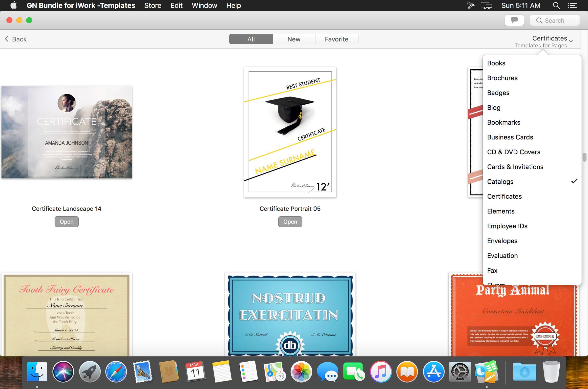588x389 pixels.
Task: Open Maps from the dock
Action: tap(275, 371)
